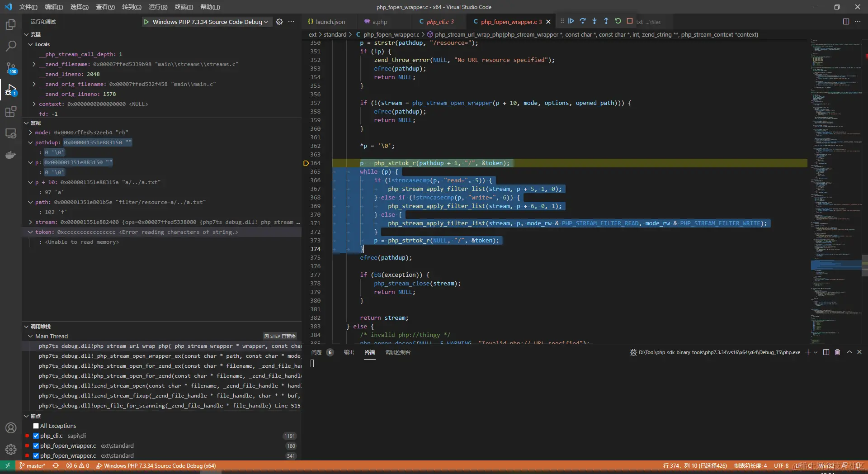The height and width of the screenshot is (474, 868).
Task: Click the UTF-8 encoding status item
Action: (x=781, y=466)
